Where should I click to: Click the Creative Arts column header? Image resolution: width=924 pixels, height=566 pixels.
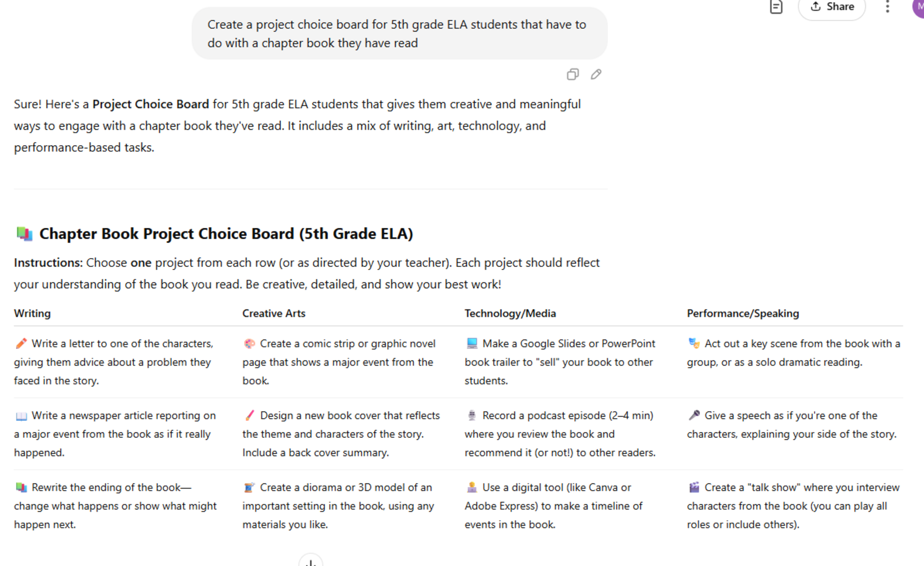pyautogui.click(x=273, y=313)
